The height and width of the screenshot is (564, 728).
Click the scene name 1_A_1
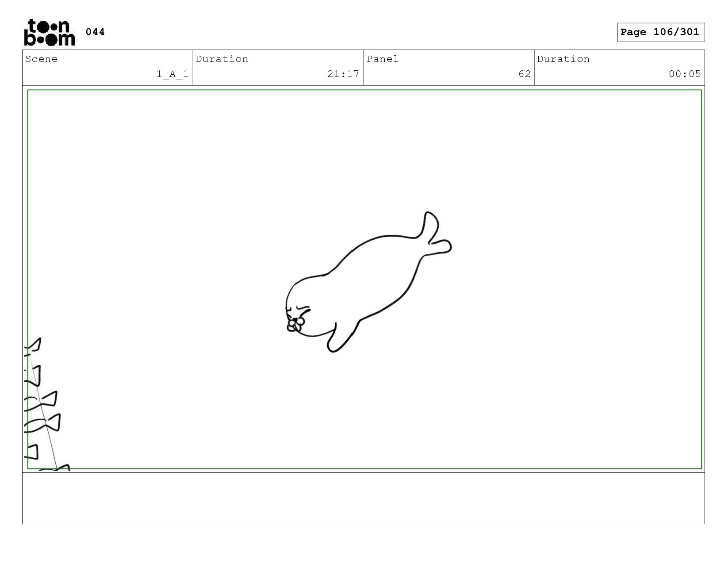[x=172, y=74]
